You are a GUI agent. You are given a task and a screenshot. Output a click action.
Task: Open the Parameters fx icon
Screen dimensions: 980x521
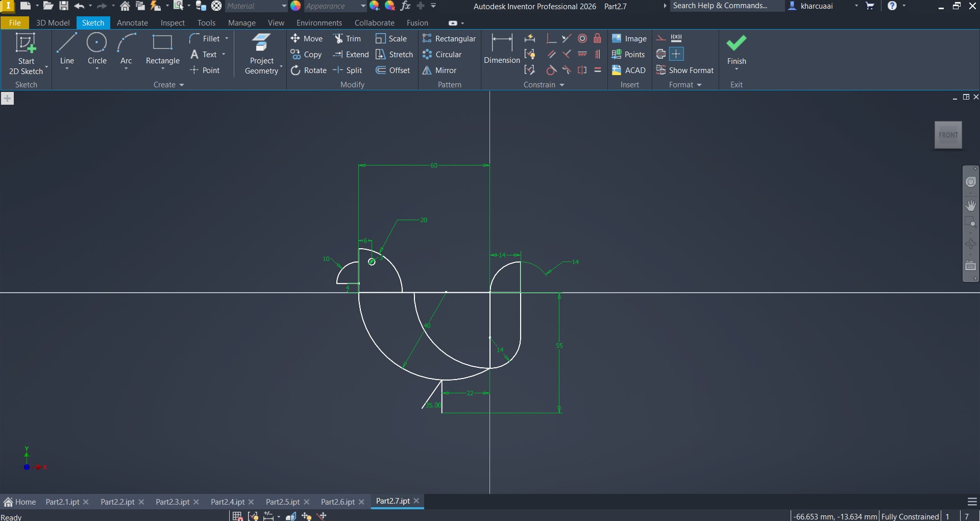coord(405,6)
